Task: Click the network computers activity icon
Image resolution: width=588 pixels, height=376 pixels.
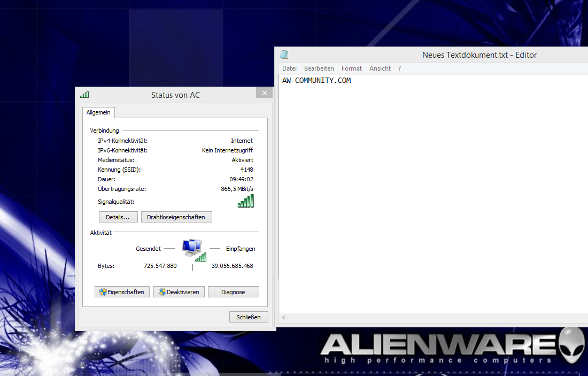Action: [x=193, y=250]
